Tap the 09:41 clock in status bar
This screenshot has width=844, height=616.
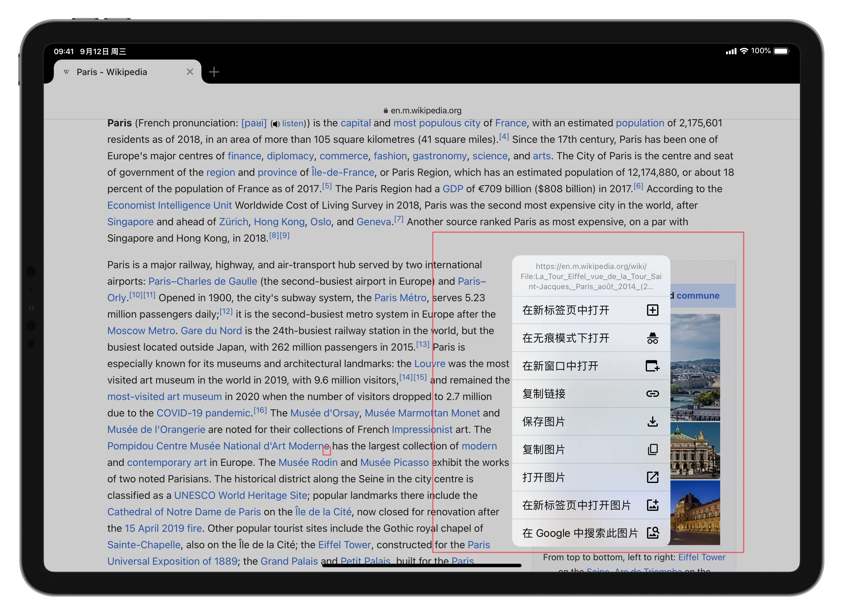(x=64, y=51)
